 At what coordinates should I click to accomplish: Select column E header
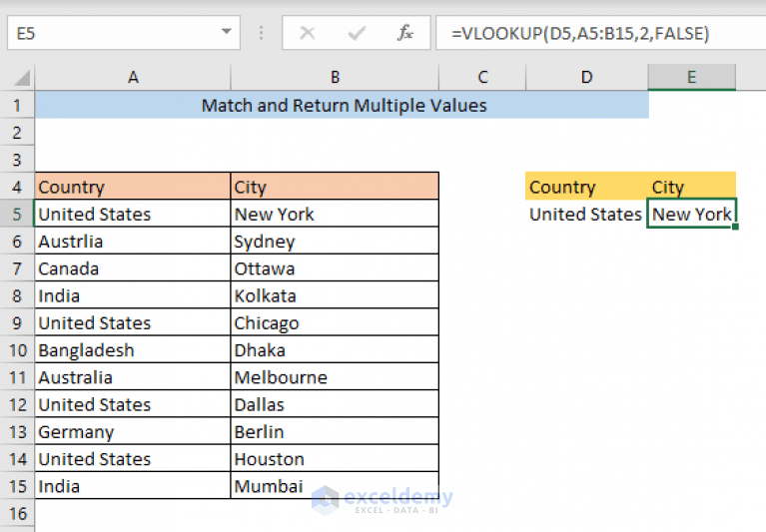(692, 77)
